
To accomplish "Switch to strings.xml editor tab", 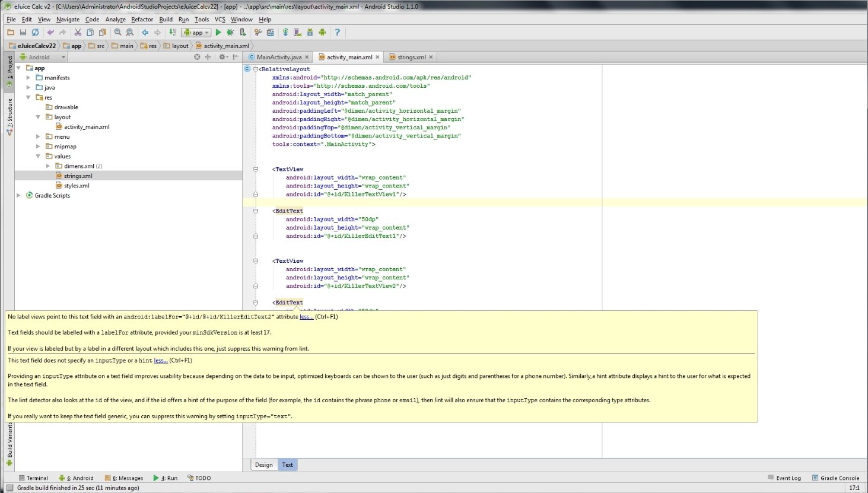I will [411, 57].
